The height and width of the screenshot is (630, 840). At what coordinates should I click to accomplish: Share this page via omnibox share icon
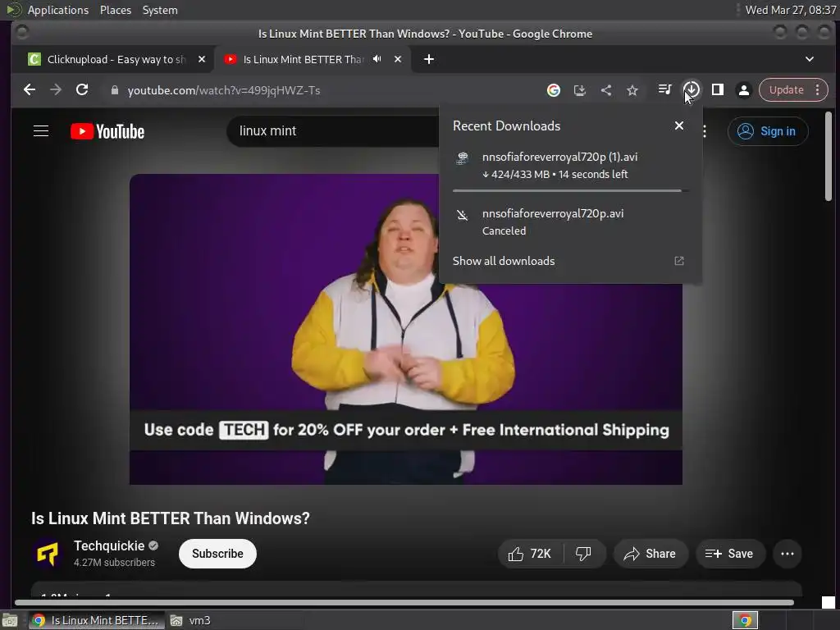(606, 90)
